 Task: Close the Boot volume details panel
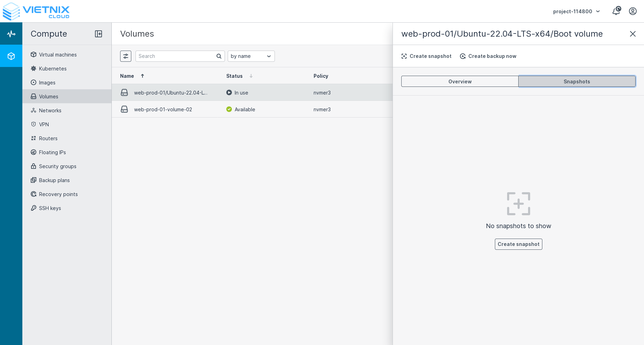[x=632, y=34]
